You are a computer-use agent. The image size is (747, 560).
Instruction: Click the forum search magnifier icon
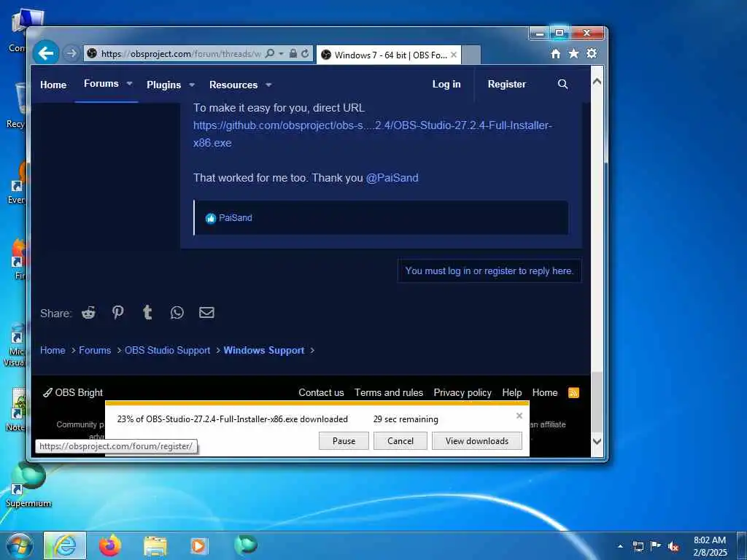(x=562, y=85)
